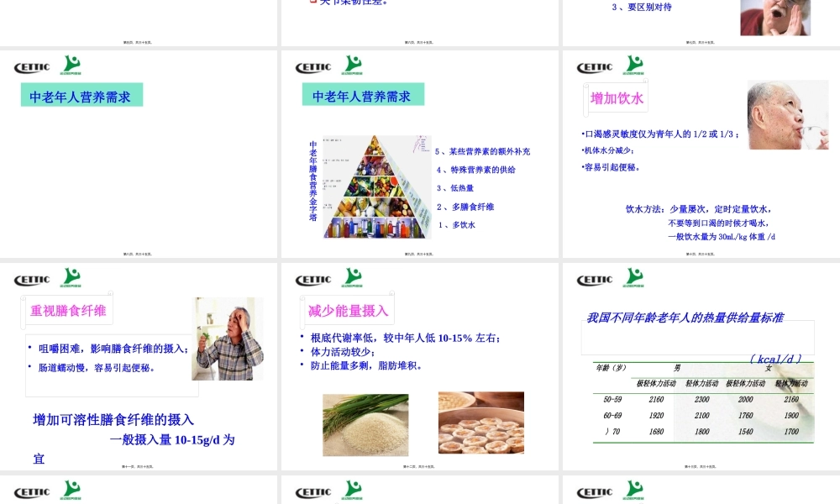Click the walnut food image thumbnail
Viewport: 840px width, 504px height.
pos(480,423)
